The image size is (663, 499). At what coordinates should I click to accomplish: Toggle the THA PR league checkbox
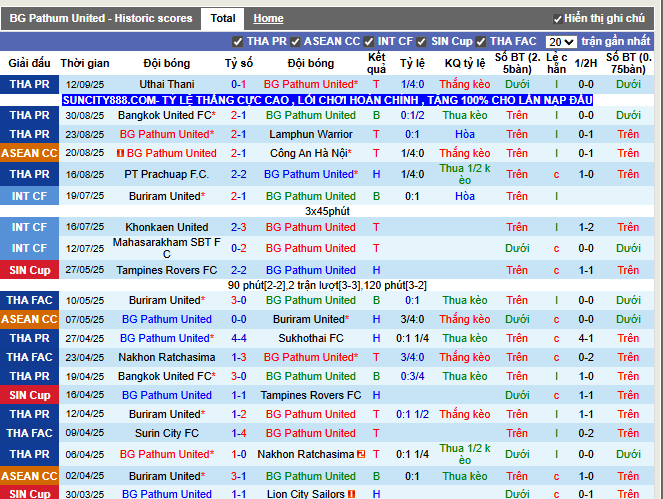tap(238, 42)
